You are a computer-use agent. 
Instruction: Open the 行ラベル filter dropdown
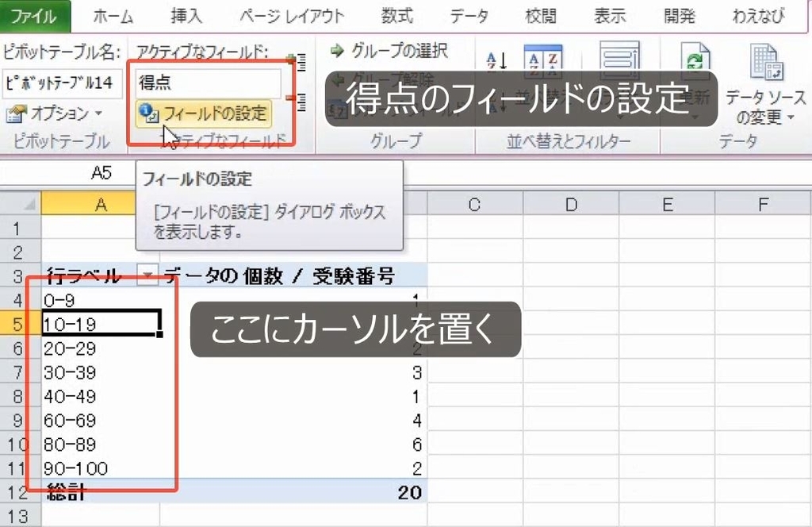[x=147, y=275]
